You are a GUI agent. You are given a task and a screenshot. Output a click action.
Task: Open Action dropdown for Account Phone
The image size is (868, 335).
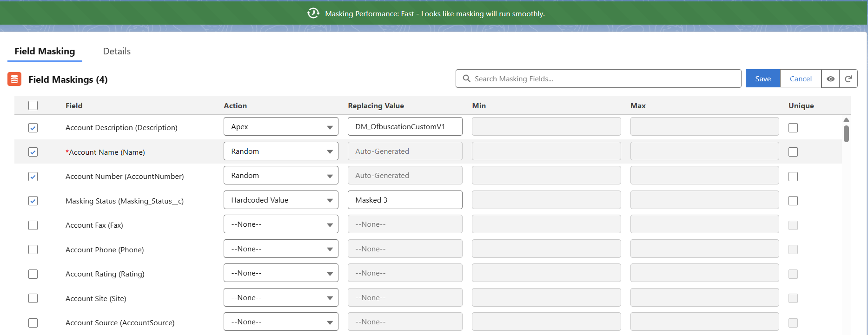click(x=281, y=249)
